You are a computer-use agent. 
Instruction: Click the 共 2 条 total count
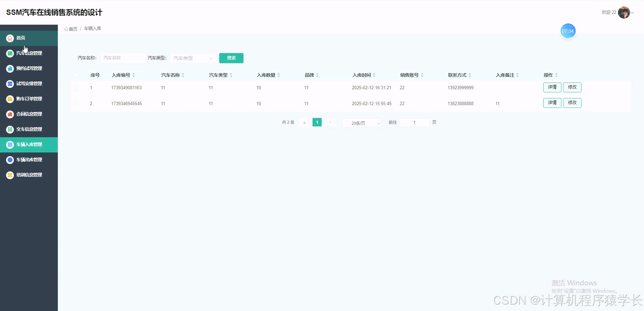pos(288,122)
